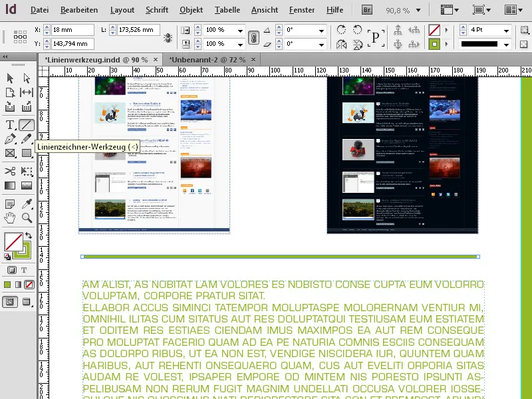
Task: Swap fill and stroke colors
Action: (x=29, y=235)
